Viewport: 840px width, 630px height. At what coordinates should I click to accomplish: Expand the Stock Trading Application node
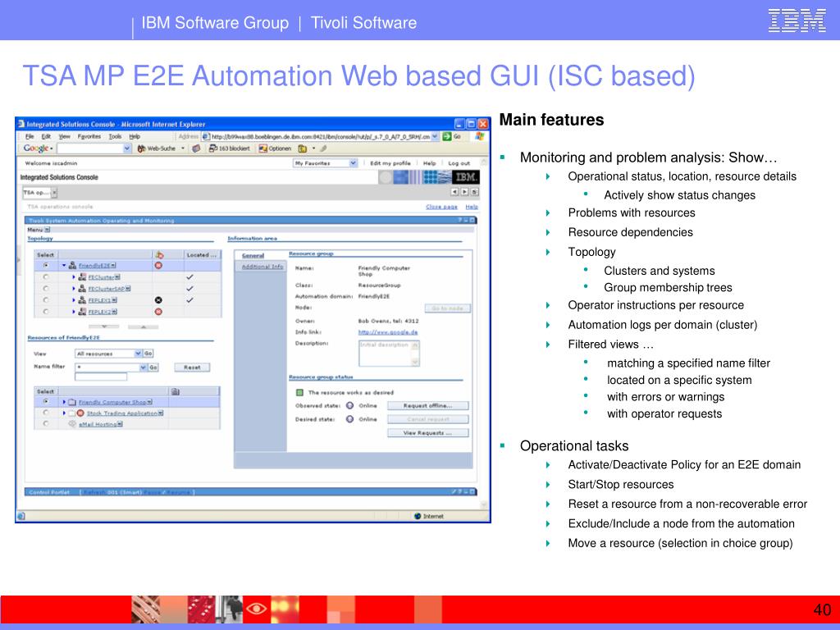tap(64, 413)
